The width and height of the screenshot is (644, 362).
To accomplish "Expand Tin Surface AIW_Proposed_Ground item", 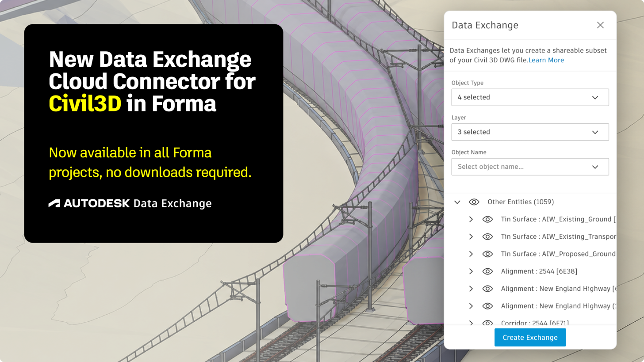I will pyautogui.click(x=471, y=254).
